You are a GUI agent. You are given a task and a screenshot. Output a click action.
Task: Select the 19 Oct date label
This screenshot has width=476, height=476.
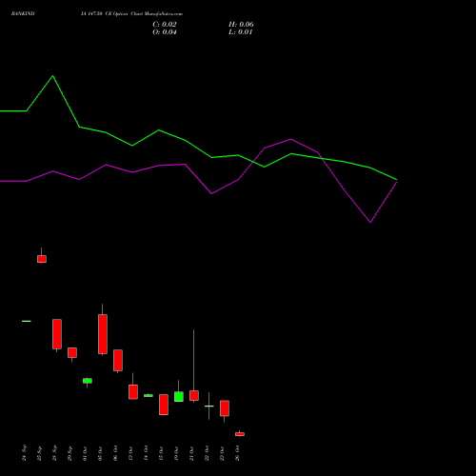[177, 453]
